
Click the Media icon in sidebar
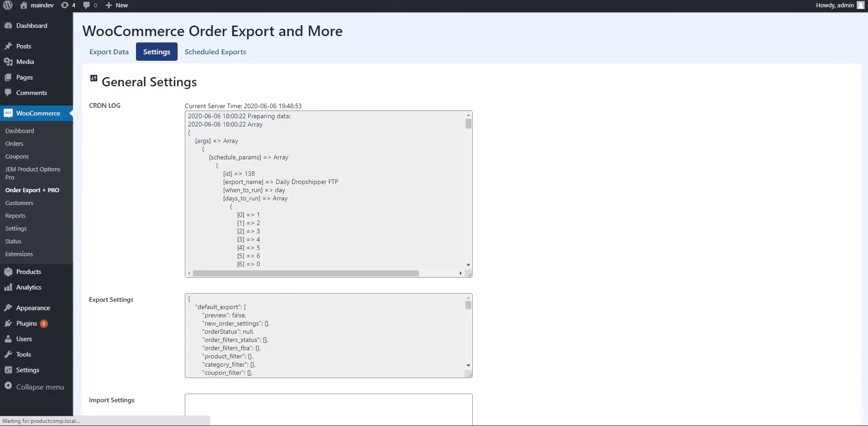coord(8,62)
